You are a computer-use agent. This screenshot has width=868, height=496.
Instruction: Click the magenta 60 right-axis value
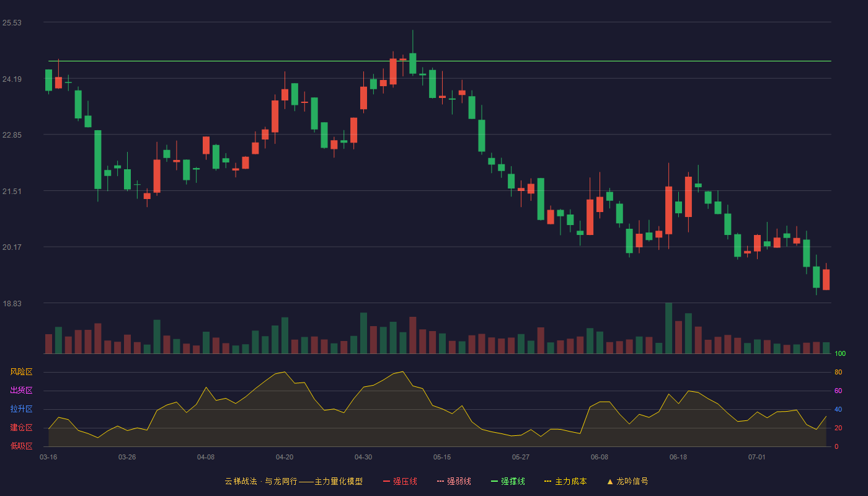pos(838,391)
